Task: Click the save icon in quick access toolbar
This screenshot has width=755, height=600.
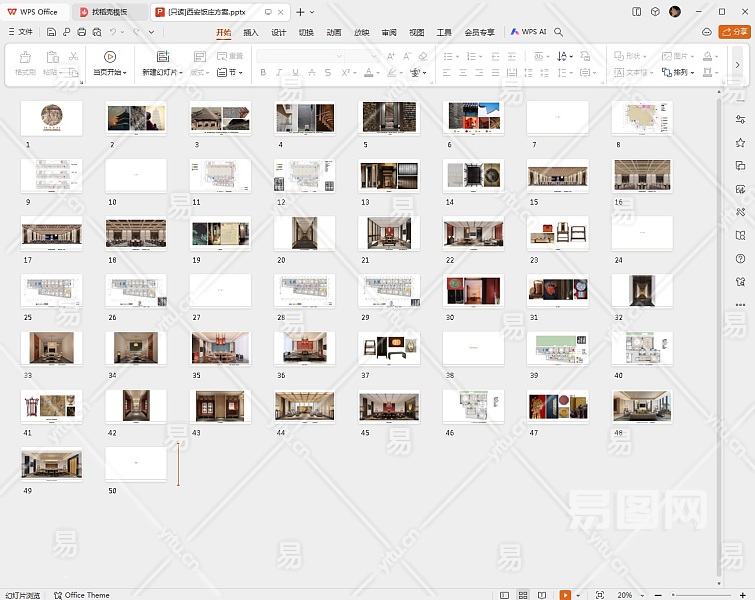Action: (x=51, y=32)
